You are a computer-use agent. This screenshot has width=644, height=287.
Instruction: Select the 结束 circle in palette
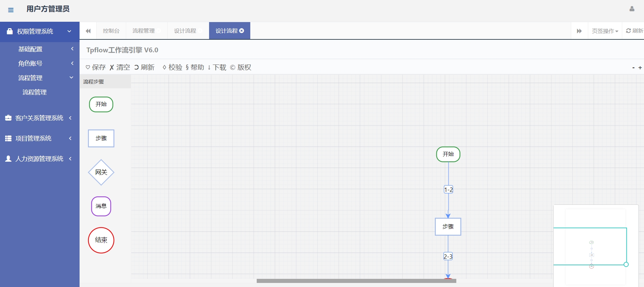coord(101,240)
